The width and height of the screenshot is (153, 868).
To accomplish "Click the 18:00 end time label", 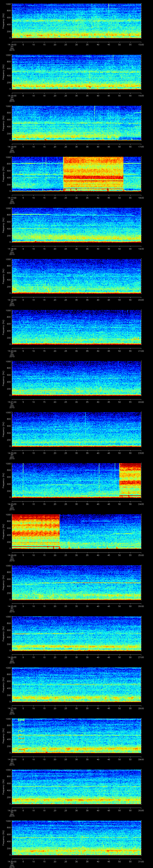I will [141, 198].
